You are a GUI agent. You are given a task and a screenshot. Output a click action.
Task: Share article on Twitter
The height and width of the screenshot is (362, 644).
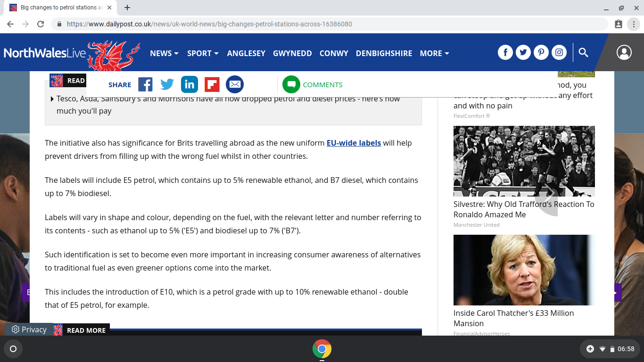pos(167,85)
